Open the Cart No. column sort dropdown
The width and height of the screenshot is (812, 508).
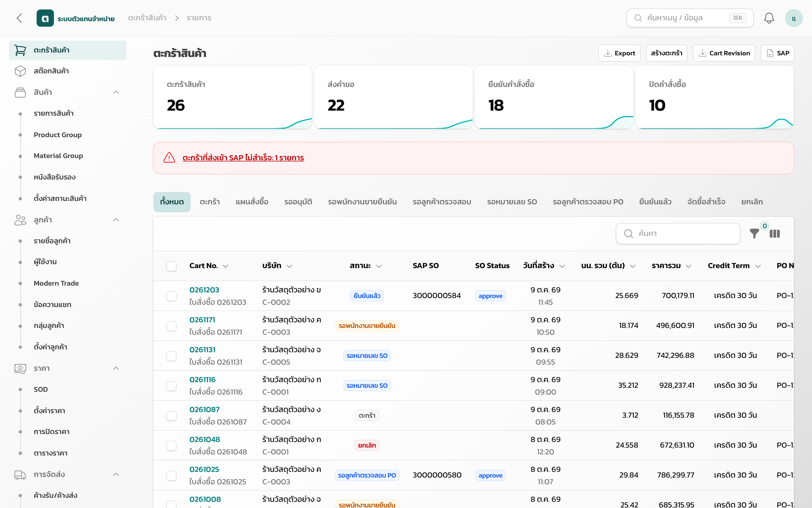click(x=226, y=266)
